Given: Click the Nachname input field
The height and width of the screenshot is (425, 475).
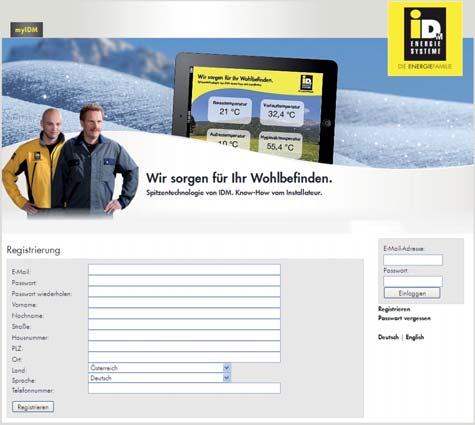Looking at the screenshot, I should pyautogui.click(x=184, y=313).
